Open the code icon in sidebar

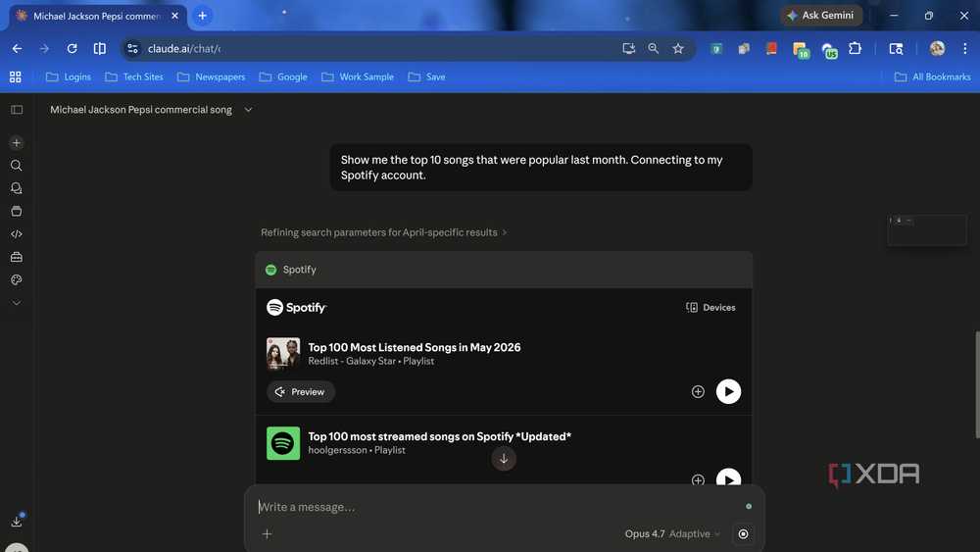click(x=17, y=233)
